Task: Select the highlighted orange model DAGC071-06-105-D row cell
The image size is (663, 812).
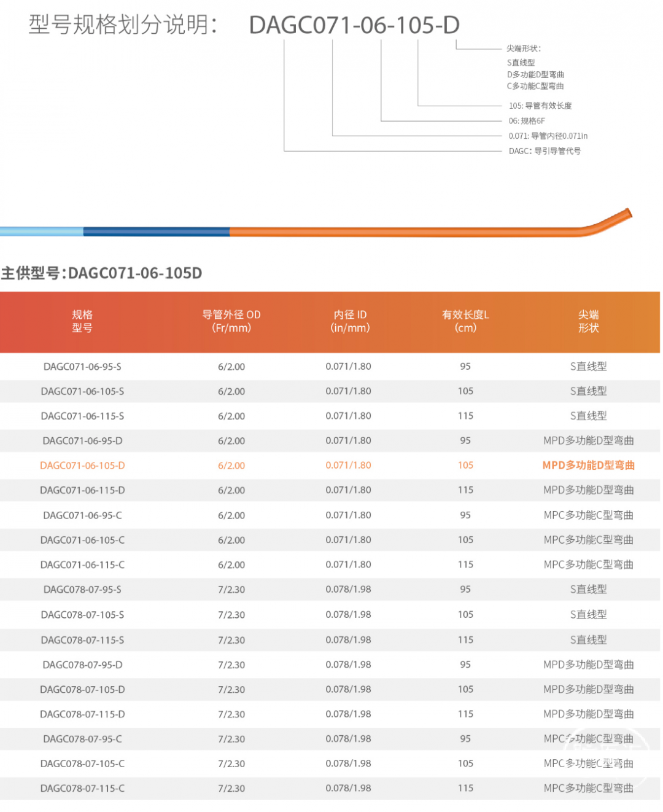Action: coord(82,466)
